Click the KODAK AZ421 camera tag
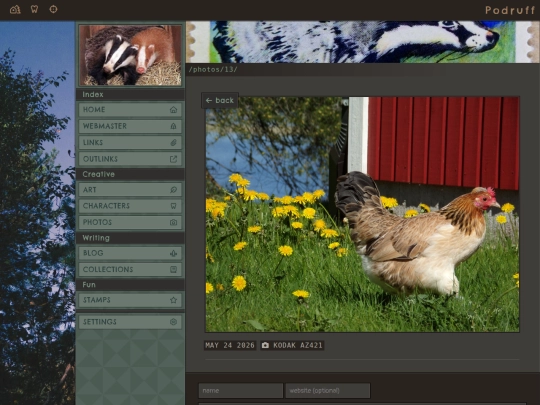The width and height of the screenshot is (540, 405). pos(292,345)
